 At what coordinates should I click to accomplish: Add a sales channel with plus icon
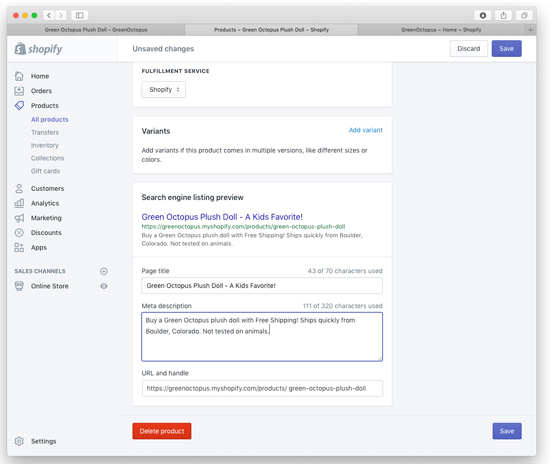[x=104, y=271]
